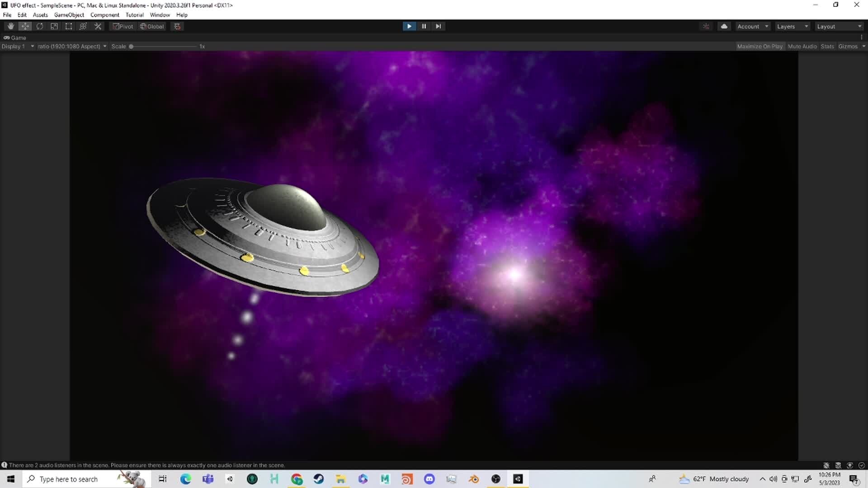Mute game audio
This screenshot has width=868, height=488.
802,46
